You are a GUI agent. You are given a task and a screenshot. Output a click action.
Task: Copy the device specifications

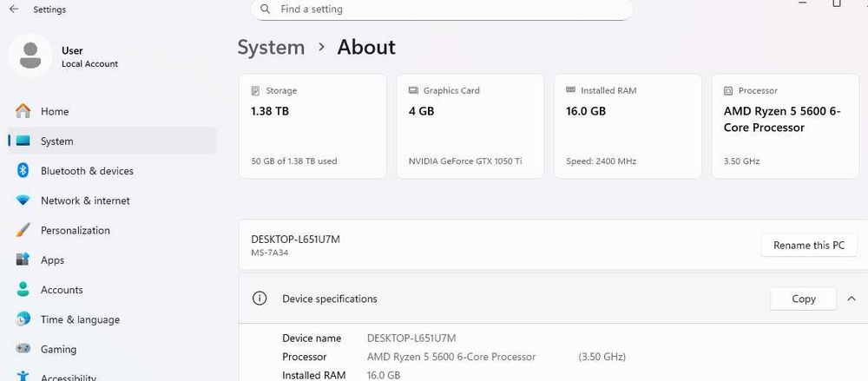click(x=803, y=299)
